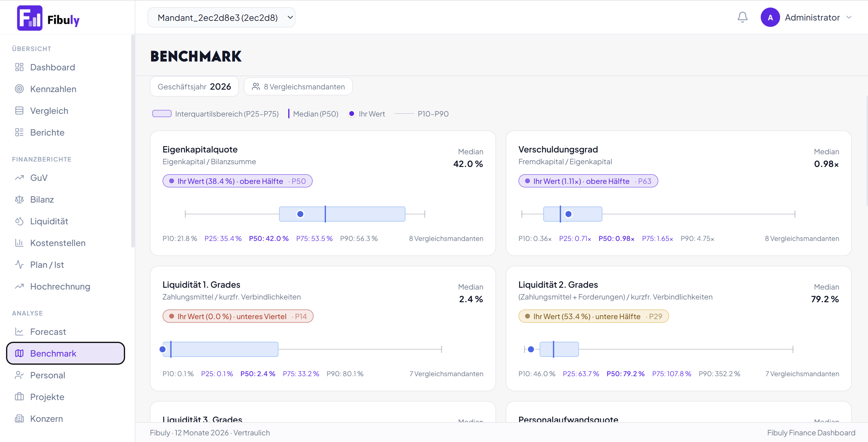The image size is (868, 442).
Task: Open the Mandant selector dropdown
Action: click(221, 18)
